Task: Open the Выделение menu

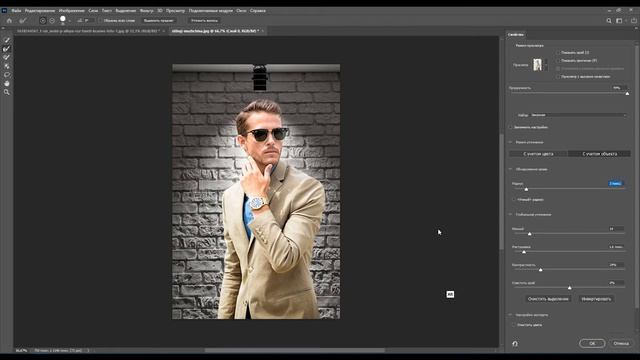Action: tap(125, 11)
